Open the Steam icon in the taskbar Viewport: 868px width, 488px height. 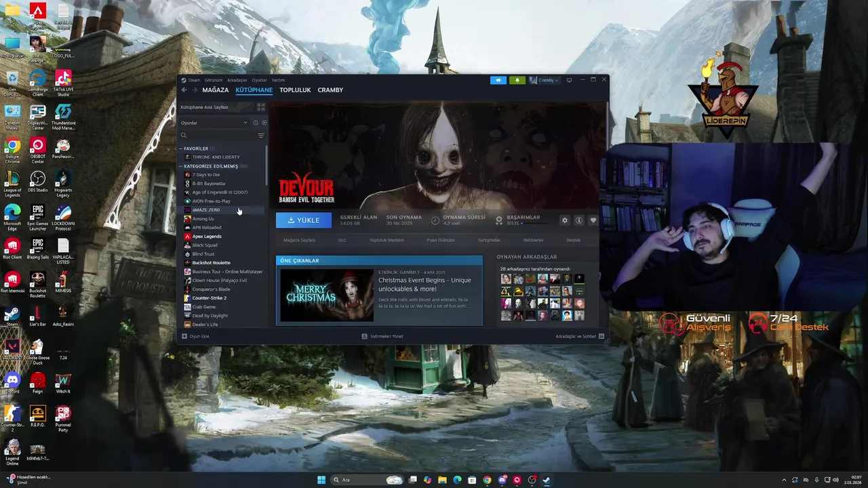[x=547, y=480]
